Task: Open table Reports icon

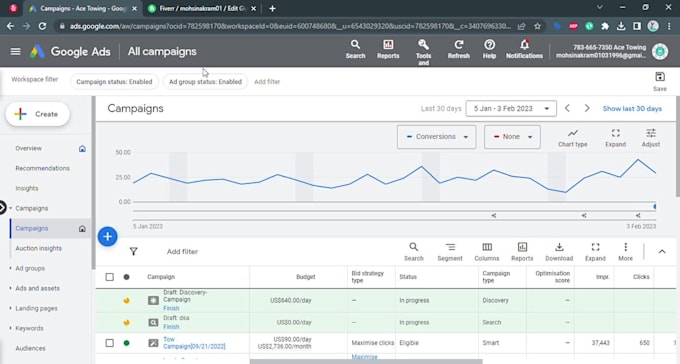Action: [522, 252]
